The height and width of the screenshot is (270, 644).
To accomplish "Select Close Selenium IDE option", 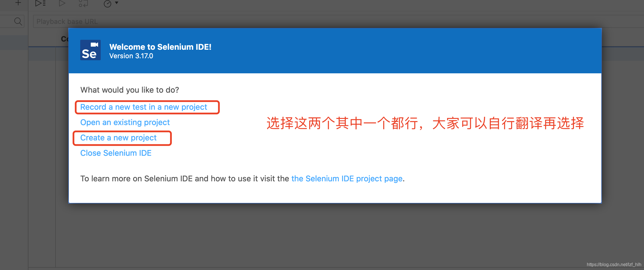I will coord(116,153).
